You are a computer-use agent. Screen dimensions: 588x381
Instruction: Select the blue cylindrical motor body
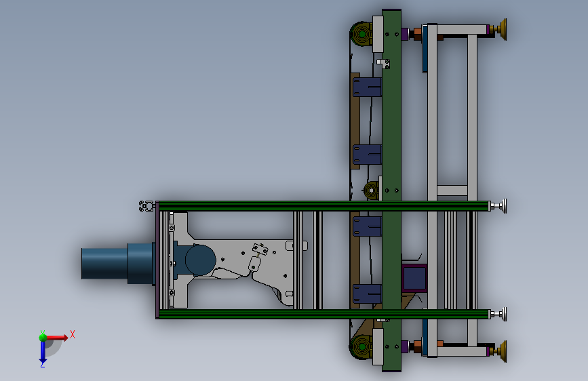pos(117,264)
